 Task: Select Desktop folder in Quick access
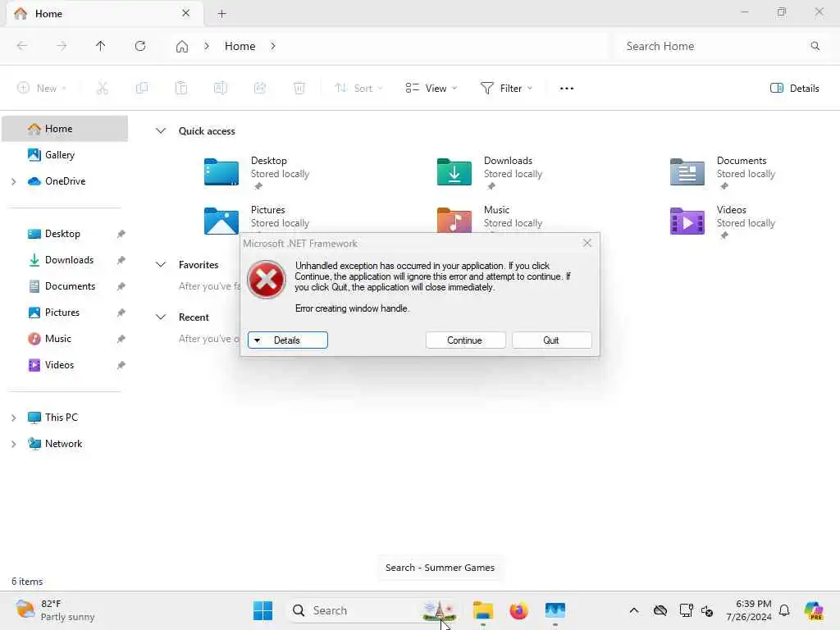(x=257, y=172)
